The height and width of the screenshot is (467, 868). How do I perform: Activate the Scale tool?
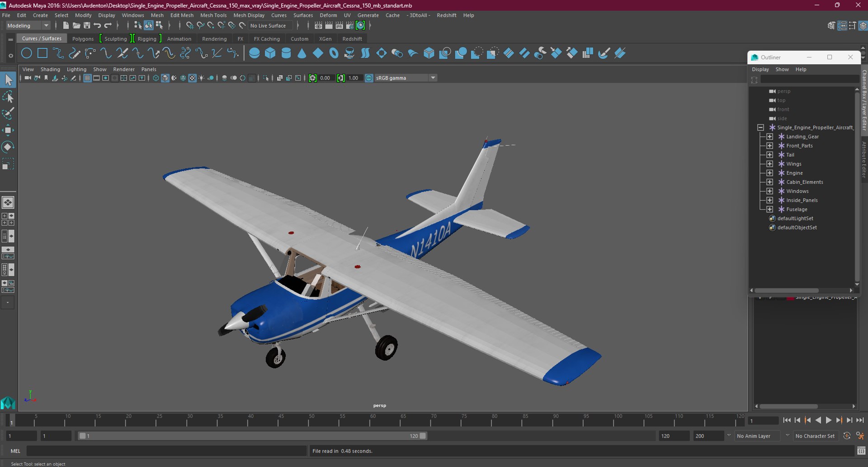(x=8, y=164)
